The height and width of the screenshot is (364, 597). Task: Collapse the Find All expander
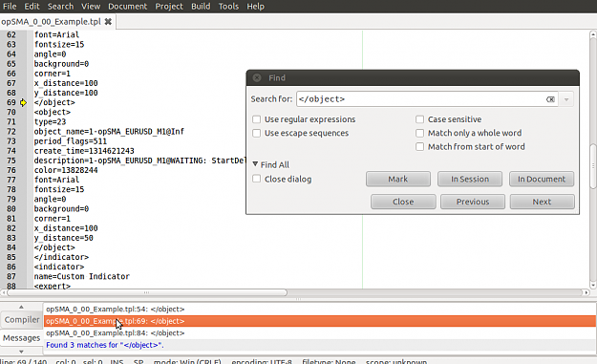255,164
